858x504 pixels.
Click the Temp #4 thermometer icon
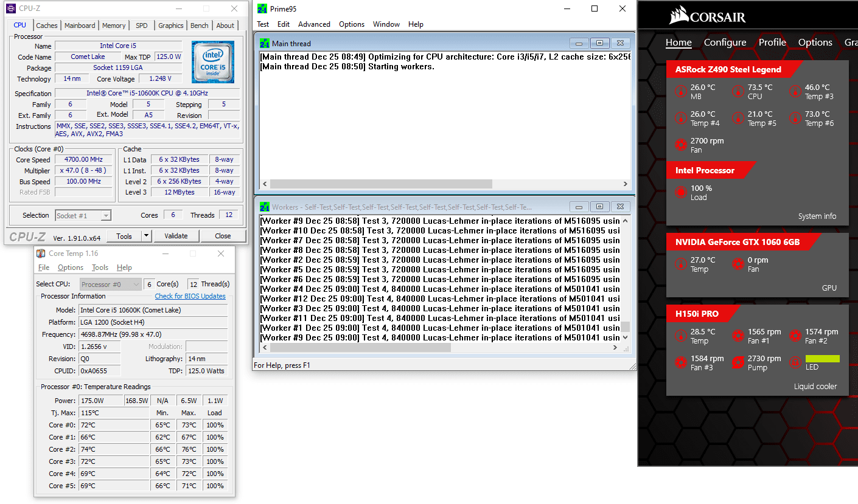pos(681,118)
